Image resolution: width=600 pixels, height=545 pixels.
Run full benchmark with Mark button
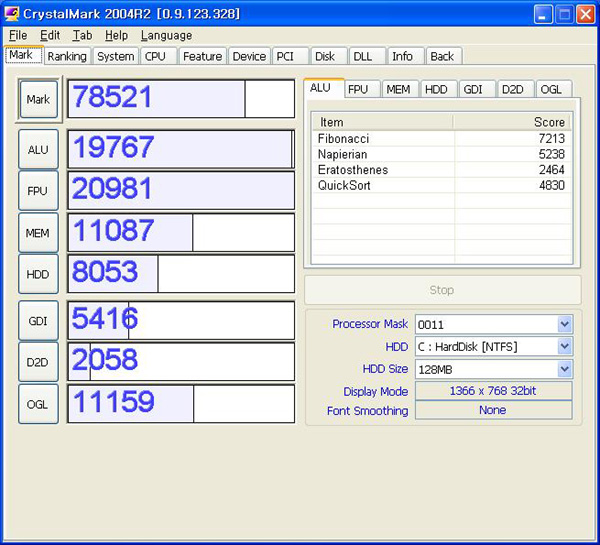tap(38, 100)
